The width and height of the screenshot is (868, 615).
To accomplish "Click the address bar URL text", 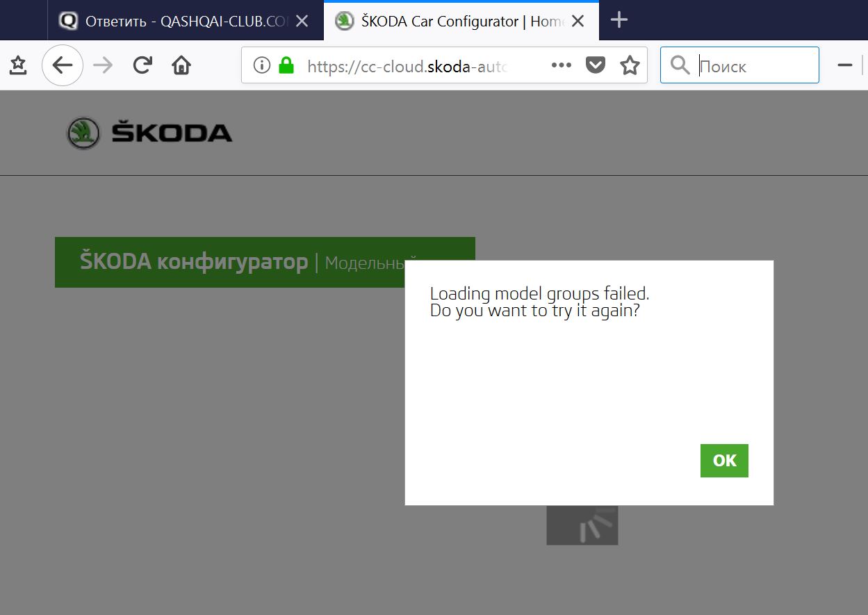I will tap(407, 66).
